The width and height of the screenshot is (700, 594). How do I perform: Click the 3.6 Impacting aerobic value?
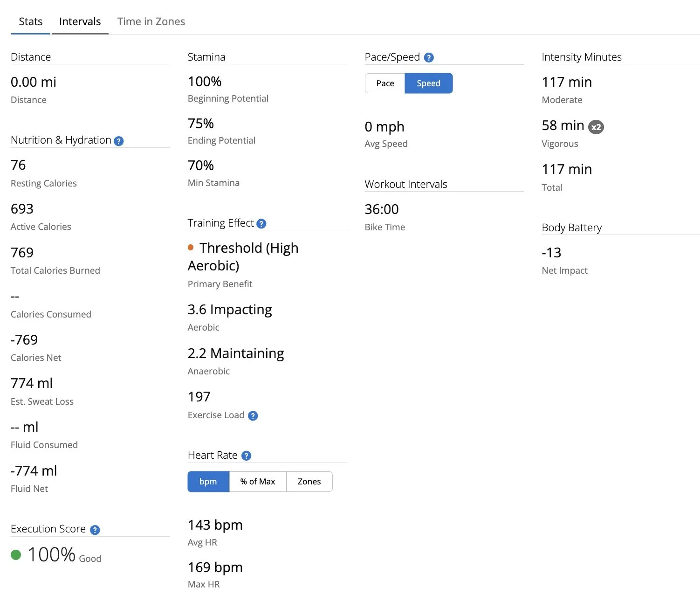(x=230, y=310)
